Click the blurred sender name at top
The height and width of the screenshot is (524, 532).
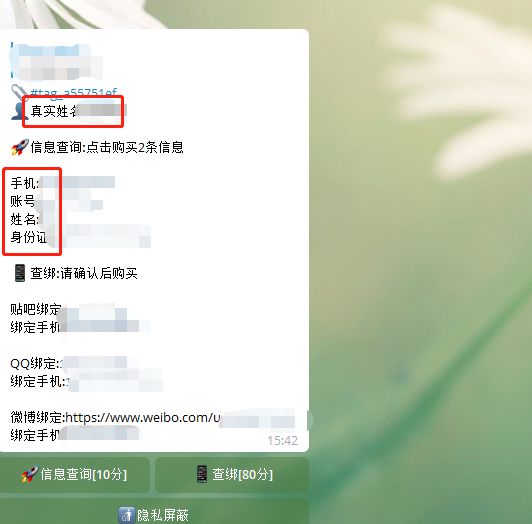(57, 61)
